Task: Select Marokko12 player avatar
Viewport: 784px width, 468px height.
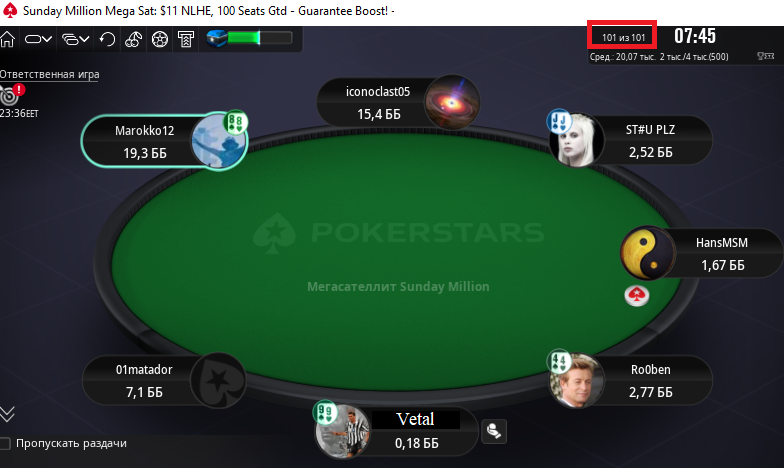Action: coord(218,141)
